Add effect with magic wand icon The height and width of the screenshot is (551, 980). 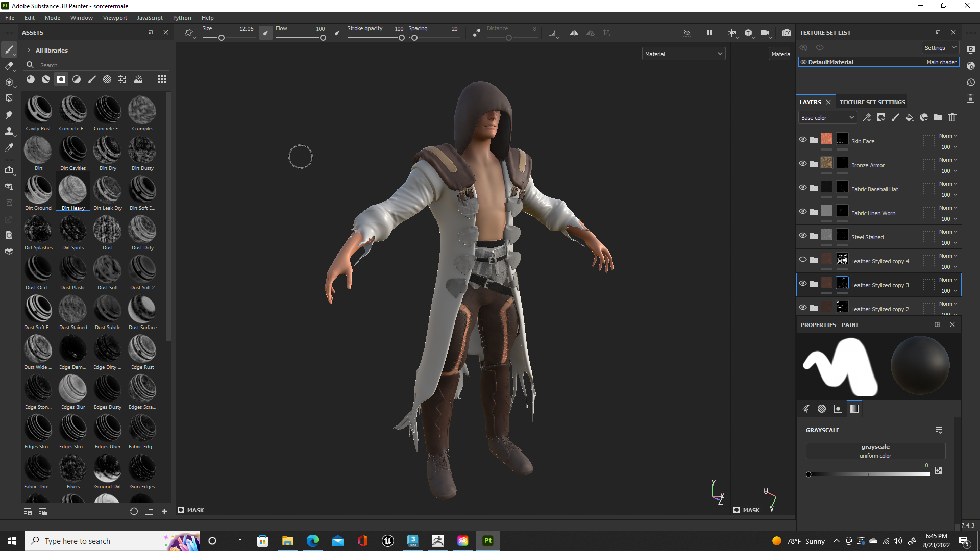[867, 118]
